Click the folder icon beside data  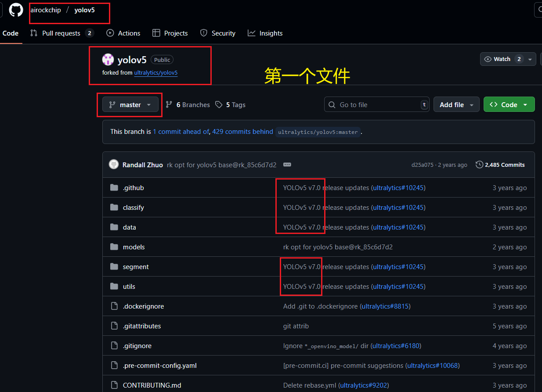[114, 227]
